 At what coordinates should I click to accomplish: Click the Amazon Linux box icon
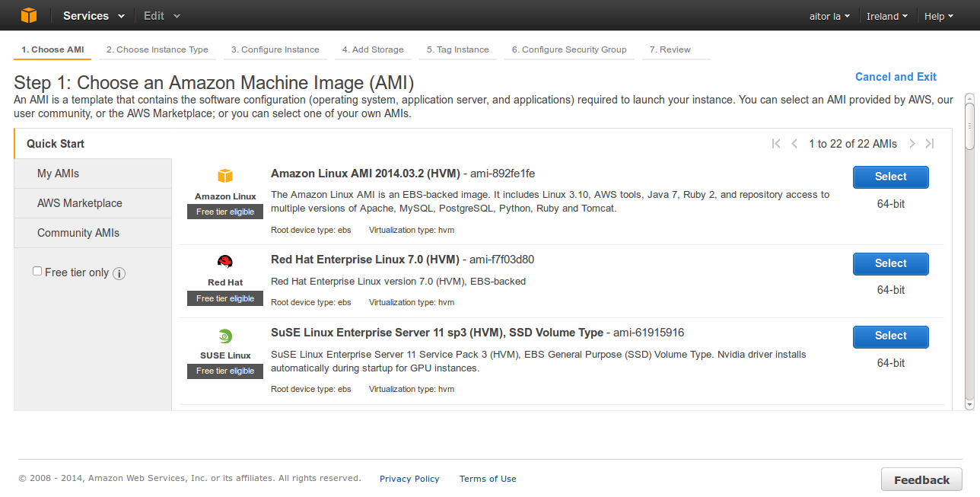225,176
